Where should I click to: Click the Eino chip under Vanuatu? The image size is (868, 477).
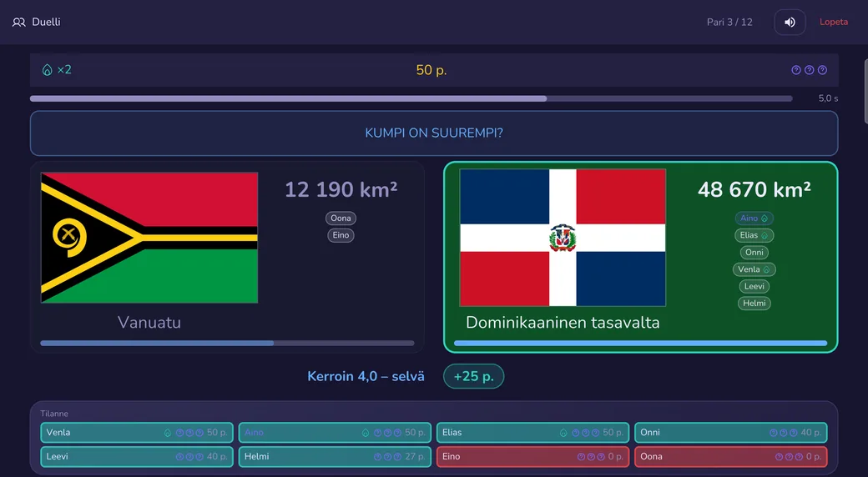tap(341, 235)
